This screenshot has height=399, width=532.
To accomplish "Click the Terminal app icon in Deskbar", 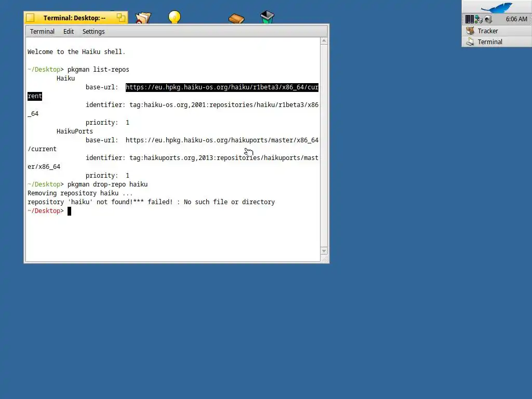I will (470, 42).
